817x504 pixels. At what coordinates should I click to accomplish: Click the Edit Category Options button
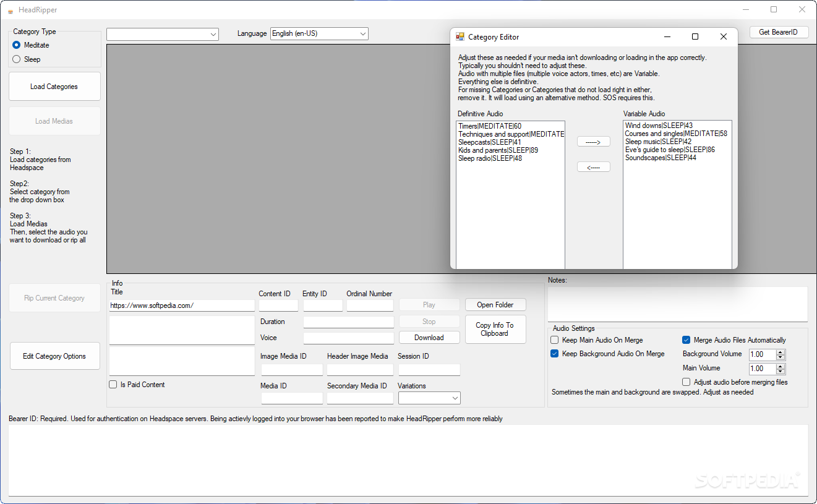[54, 356]
